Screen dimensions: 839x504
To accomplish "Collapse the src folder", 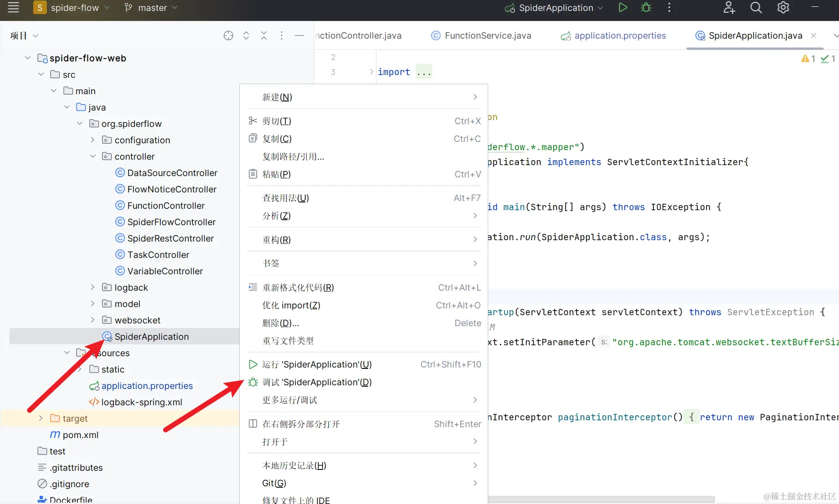I will coord(41,75).
